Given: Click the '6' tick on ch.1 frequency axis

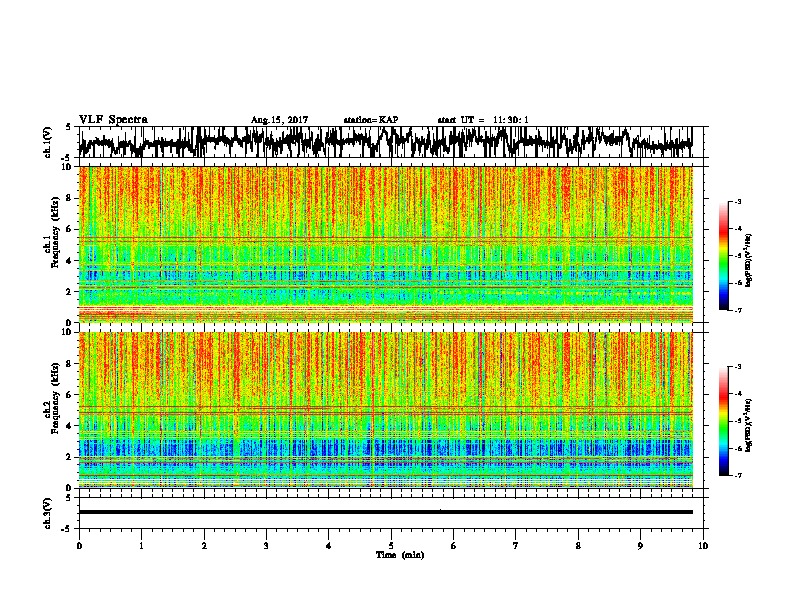Looking at the screenshot, I should pos(70,230).
